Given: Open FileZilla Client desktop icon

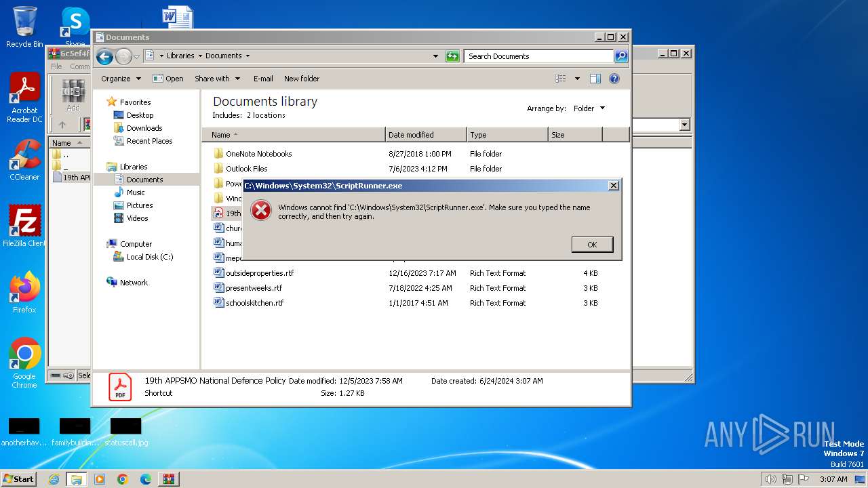Looking at the screenshot, I should click(x=24, y=226).
